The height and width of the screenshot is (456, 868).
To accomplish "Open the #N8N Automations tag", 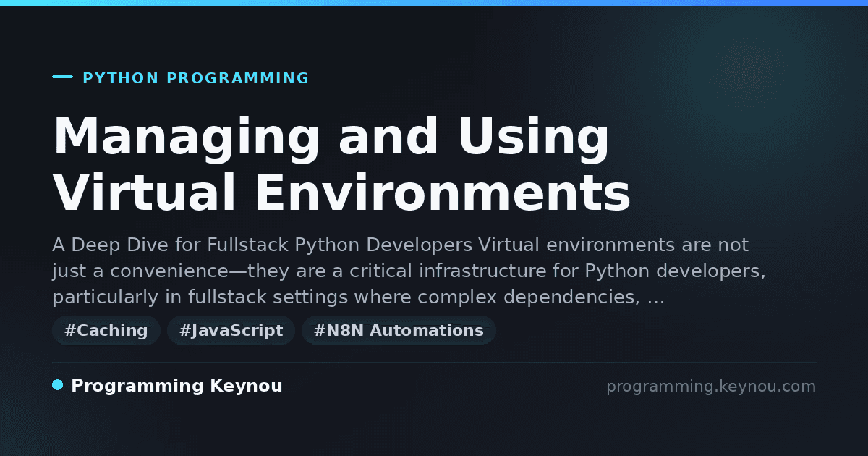I will point(399,331).
